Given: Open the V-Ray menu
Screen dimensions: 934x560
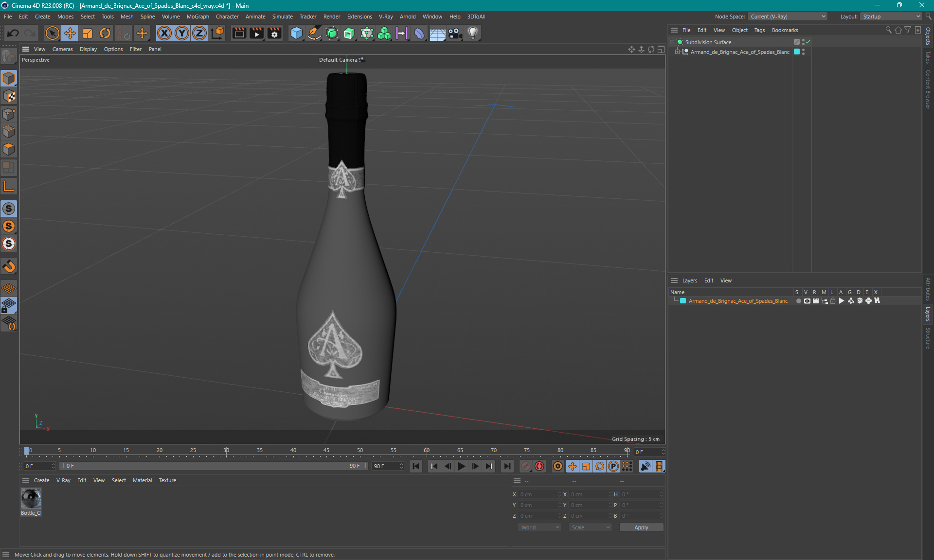Looking at the screenshot, I should pos(386,17).
